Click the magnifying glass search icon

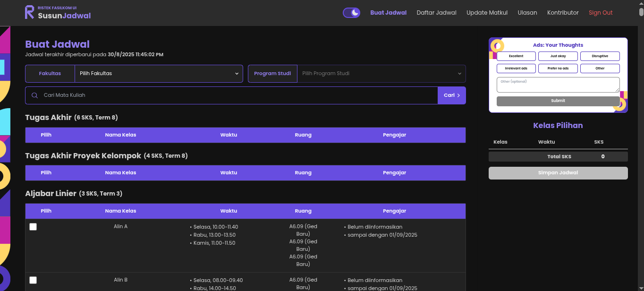coord(34,95)
